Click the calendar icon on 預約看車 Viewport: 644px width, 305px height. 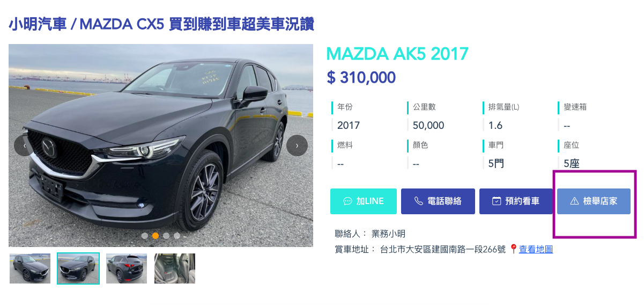coord(497,201)
